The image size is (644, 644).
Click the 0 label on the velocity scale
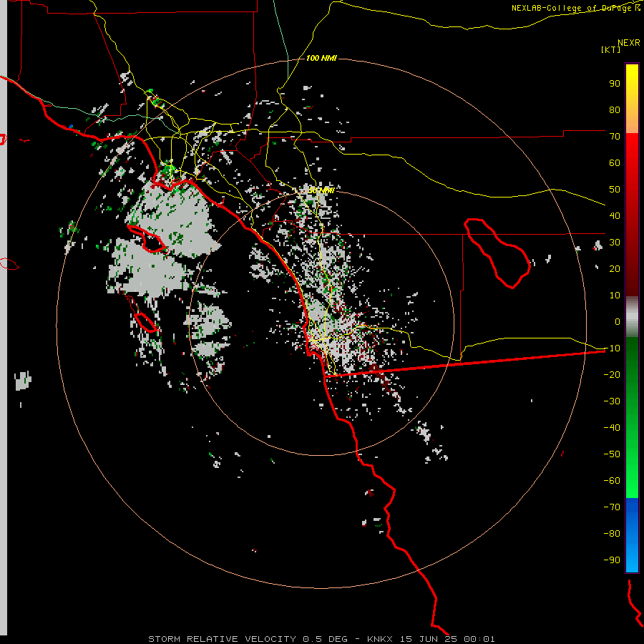618,321
